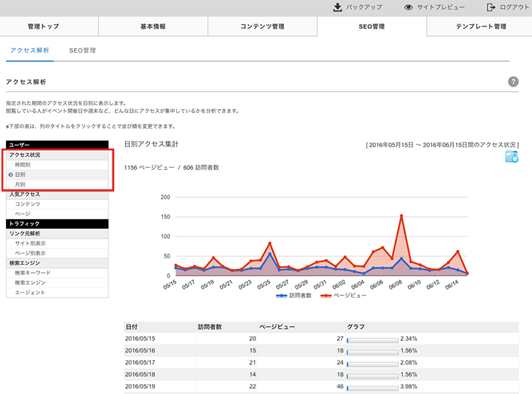Open 検索キーワード report
532x394 pixels.
click(33, 273)
